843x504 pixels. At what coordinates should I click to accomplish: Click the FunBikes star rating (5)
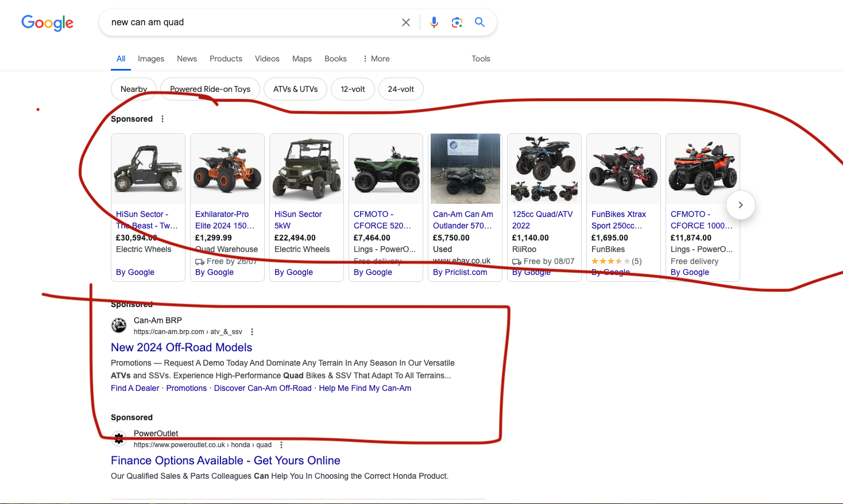coord(617,261)
